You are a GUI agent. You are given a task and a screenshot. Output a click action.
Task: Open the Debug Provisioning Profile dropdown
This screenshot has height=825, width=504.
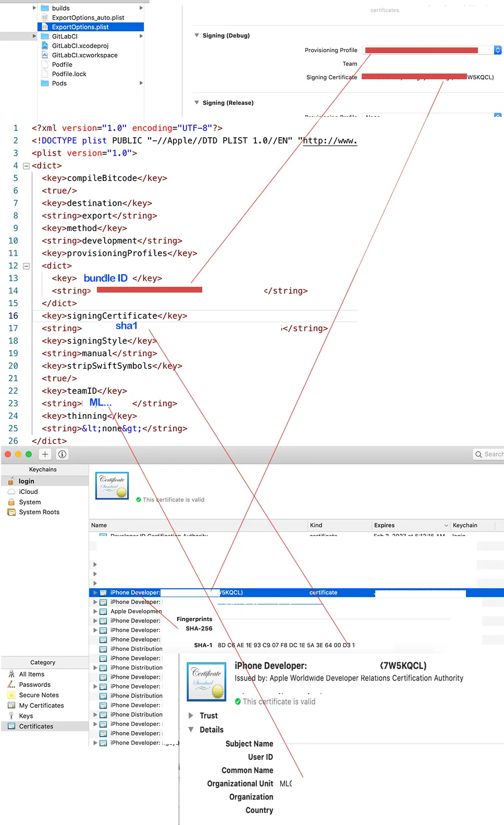pos(497,50)
